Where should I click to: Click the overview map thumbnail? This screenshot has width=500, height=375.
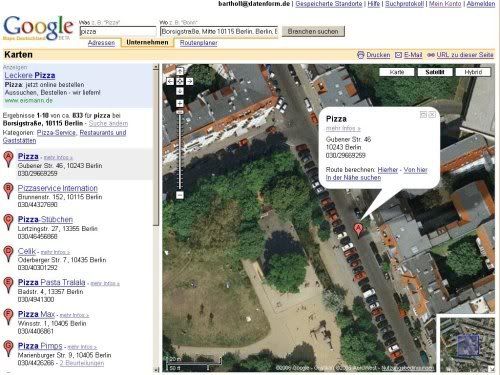[467, 345]
